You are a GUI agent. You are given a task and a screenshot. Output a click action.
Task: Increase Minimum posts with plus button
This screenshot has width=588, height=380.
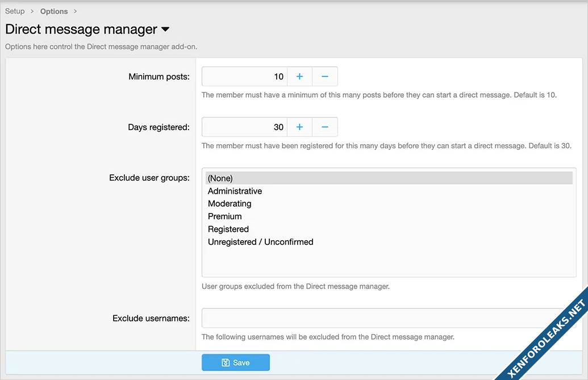(x=299, y=77)
